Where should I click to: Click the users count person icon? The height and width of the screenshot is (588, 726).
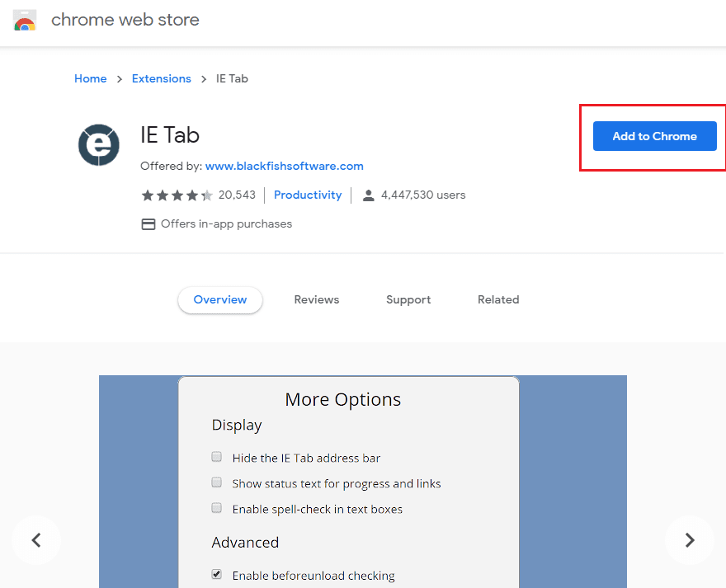coord(368,195)
